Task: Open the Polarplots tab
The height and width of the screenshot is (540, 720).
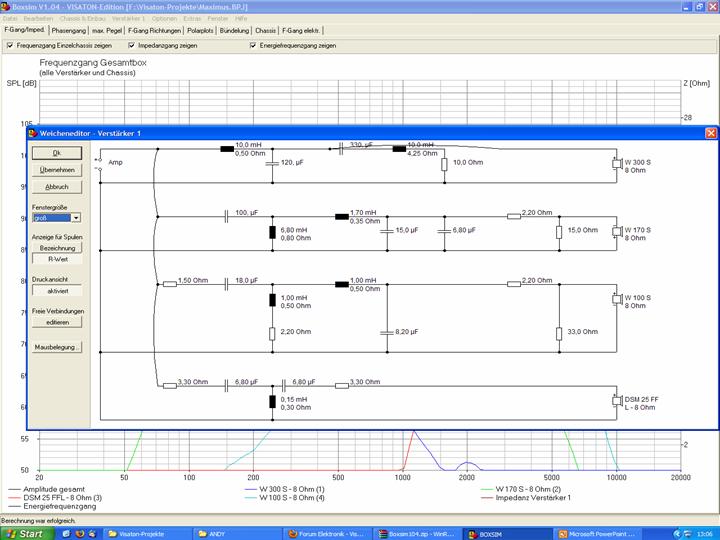Action: pyautogui.click(x=199, y=31)
